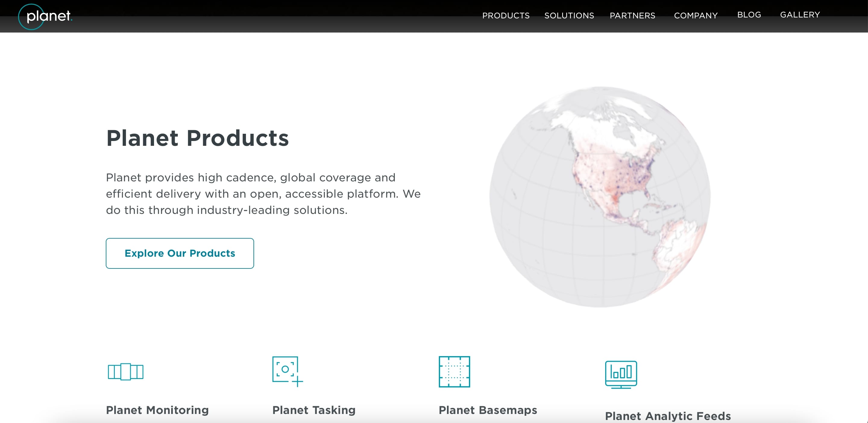The width and height of the screenshot is (868, 423).
Task: Open the Solutions menu
Action: tap(569, 15)
